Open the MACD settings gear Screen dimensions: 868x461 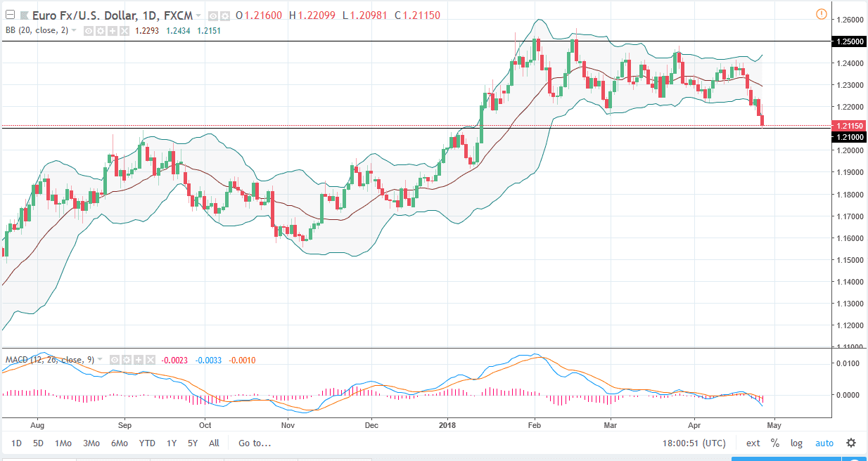click(x=127, y=359)
